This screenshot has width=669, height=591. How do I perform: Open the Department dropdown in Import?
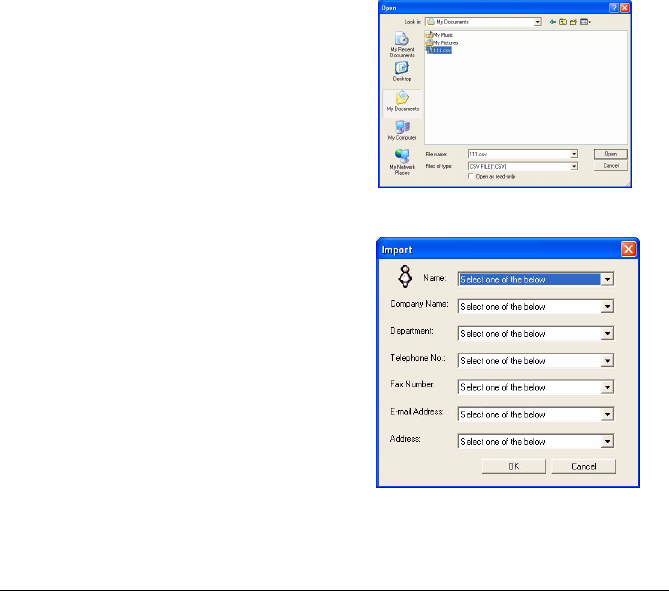click(607, 333)
